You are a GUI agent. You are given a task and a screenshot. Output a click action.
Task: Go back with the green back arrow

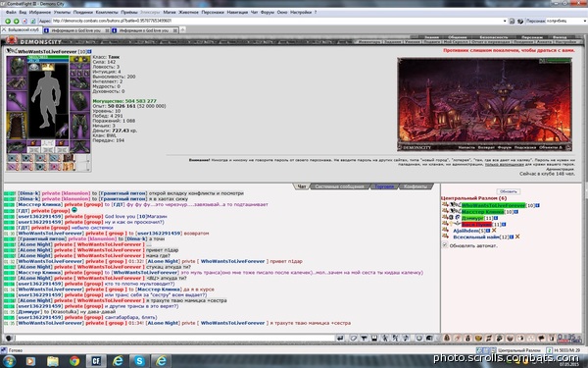(x=8, y=21)
